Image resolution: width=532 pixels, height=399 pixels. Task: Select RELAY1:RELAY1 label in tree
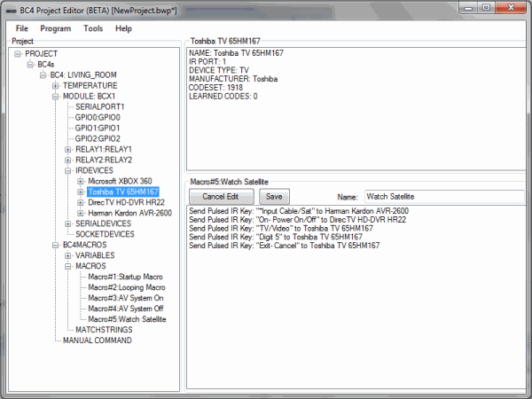pos(104,149)
